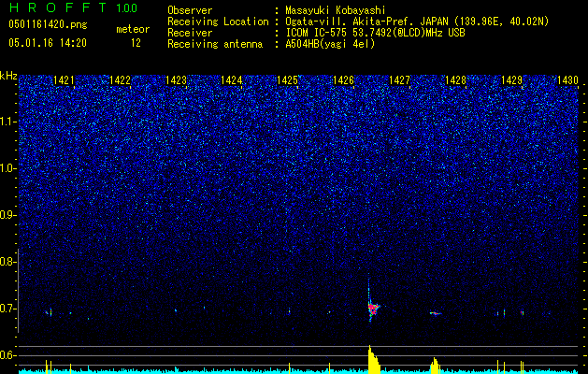Select the antenna value A504HB(yagi 4el)
The image size is (588, 374).
[x=330, y=44]
